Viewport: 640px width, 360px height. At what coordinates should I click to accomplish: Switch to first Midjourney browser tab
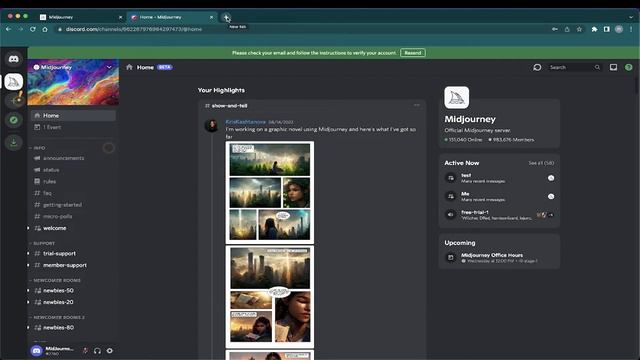80,17
